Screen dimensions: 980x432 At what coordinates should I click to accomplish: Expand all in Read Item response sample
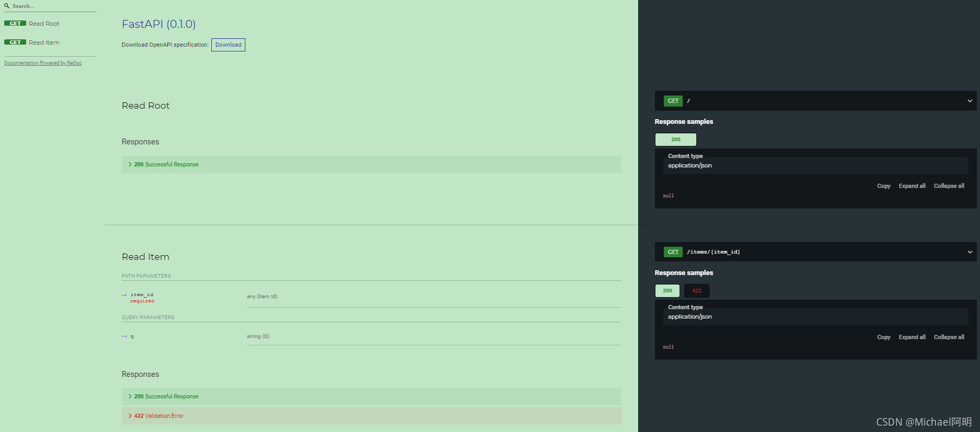click(912, 337)
